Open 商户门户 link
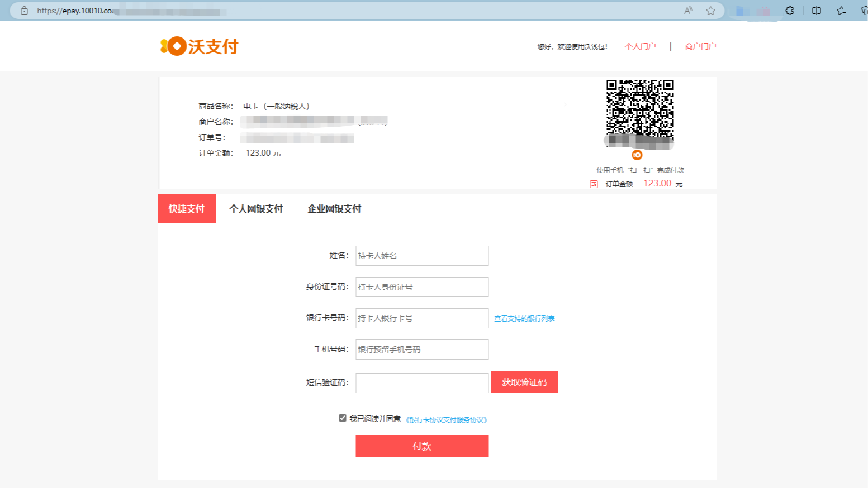 pos(700,46)
